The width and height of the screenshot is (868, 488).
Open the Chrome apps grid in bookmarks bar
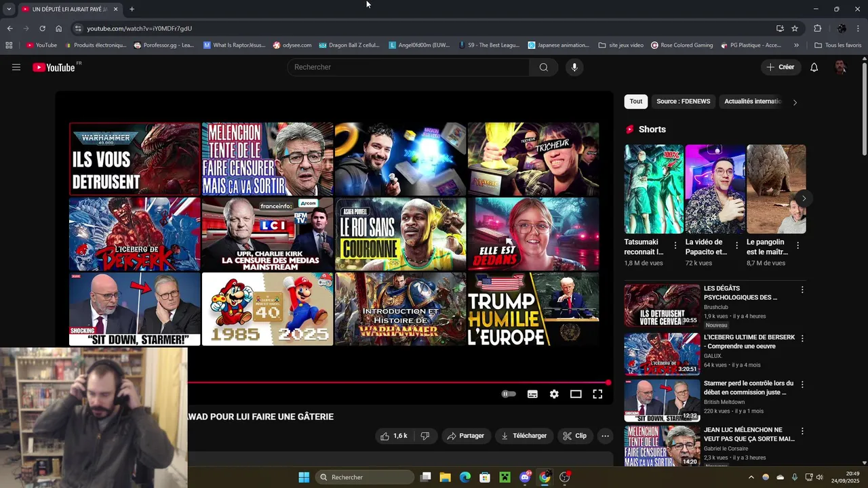click(x=9, y=45)
